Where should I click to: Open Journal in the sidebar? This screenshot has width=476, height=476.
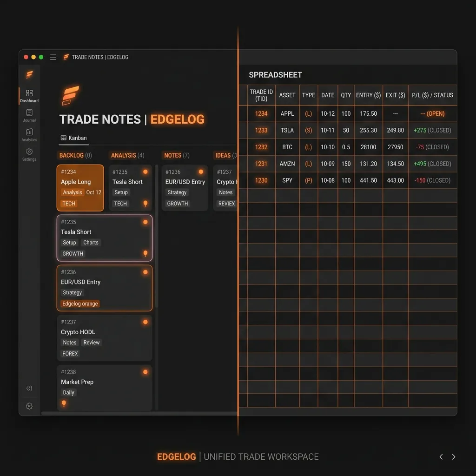[x=29, y=116]
